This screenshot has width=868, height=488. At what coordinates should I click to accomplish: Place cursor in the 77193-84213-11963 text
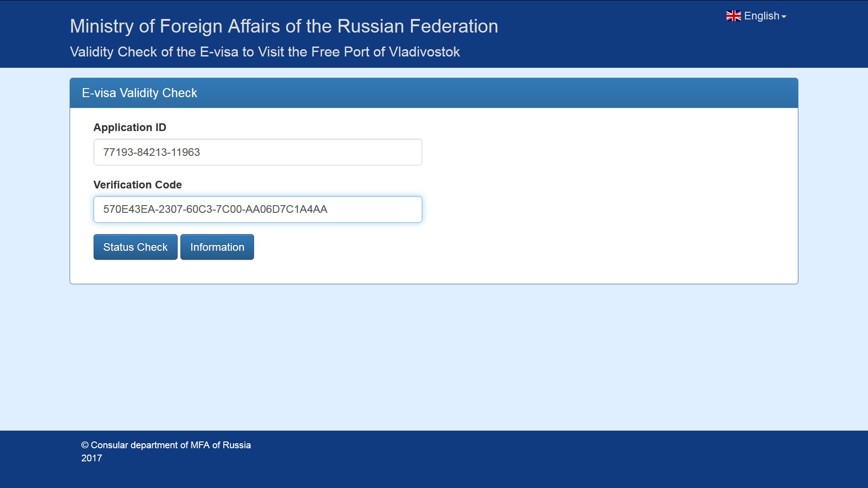tap(151, 152)
